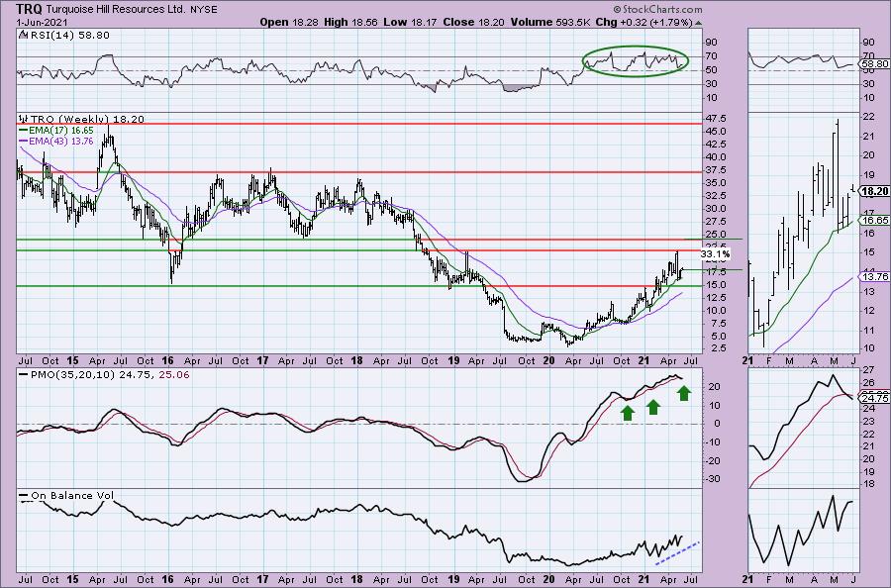Click the RSI(14) 58.80 indicator label
The height and width of the screenshot is (588, 891).
point(68,36)
